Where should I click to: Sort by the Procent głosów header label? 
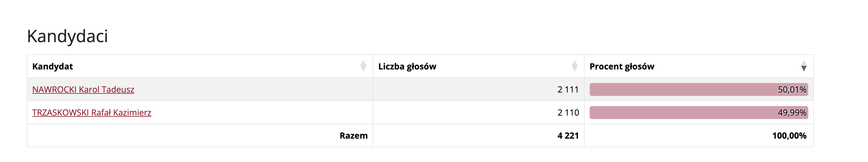(622, 66)
